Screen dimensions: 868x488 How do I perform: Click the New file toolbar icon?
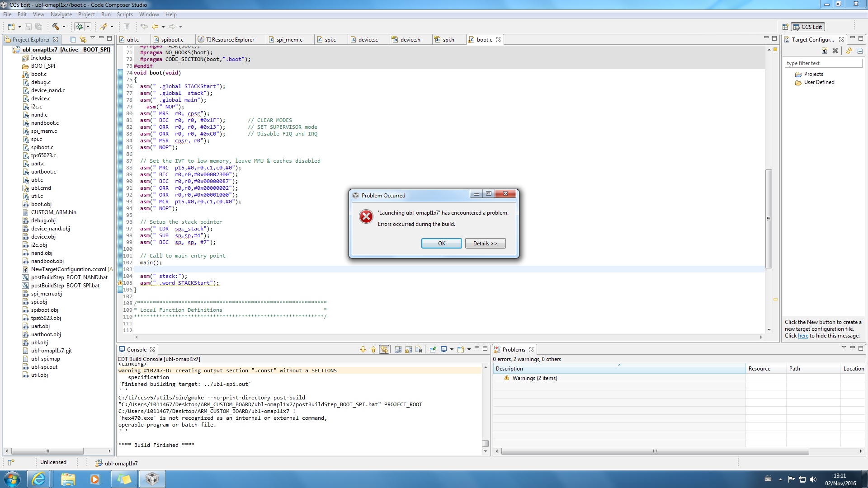pyautogui.click(x=11, y=27)
